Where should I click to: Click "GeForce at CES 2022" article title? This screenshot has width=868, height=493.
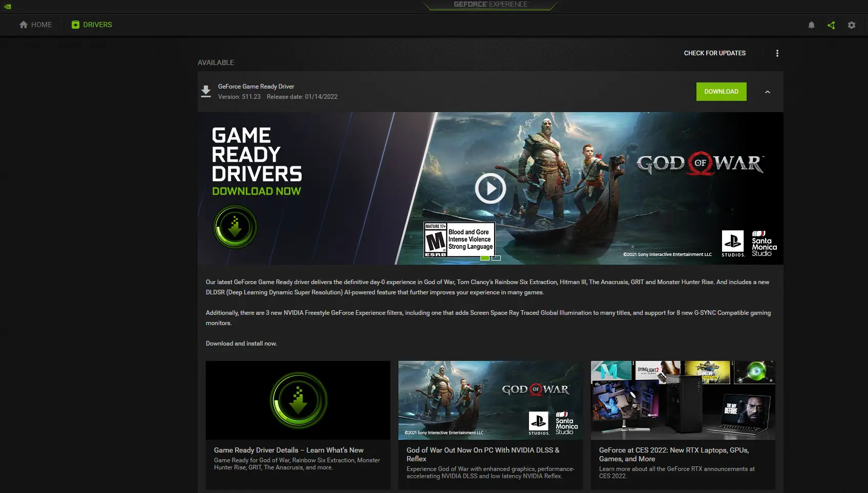coord(674,454)
